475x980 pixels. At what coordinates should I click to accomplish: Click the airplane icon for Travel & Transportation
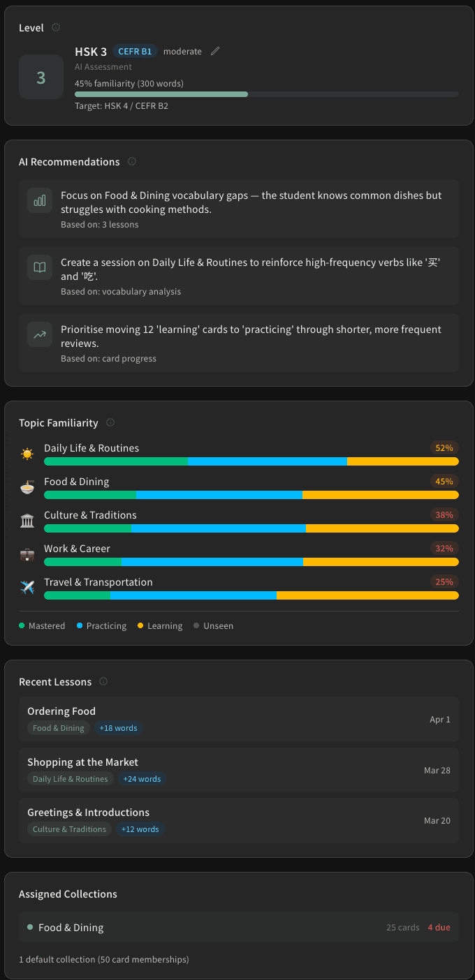pos(27,588)
